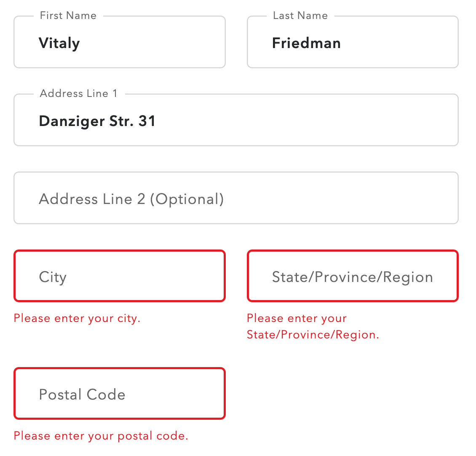Screen dimensions: 476x456
Task: Click the State/Province/Region field
Action: pyautogui.click(x=353, y=276)
